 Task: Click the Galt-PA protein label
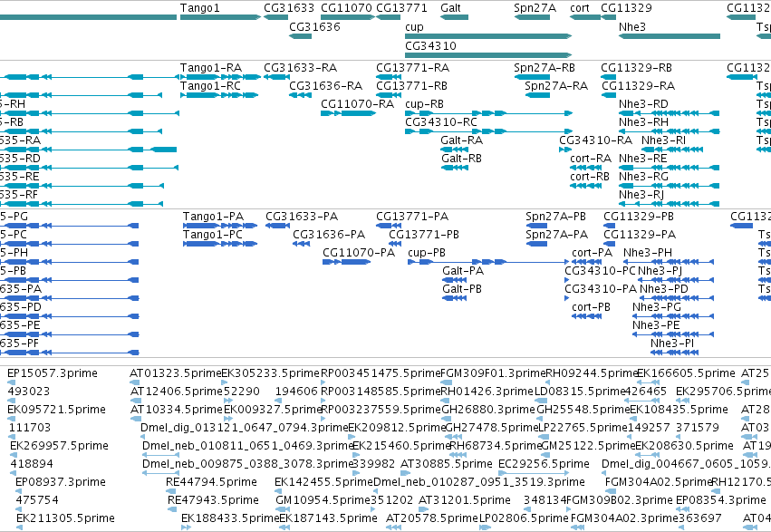(463, 271)
